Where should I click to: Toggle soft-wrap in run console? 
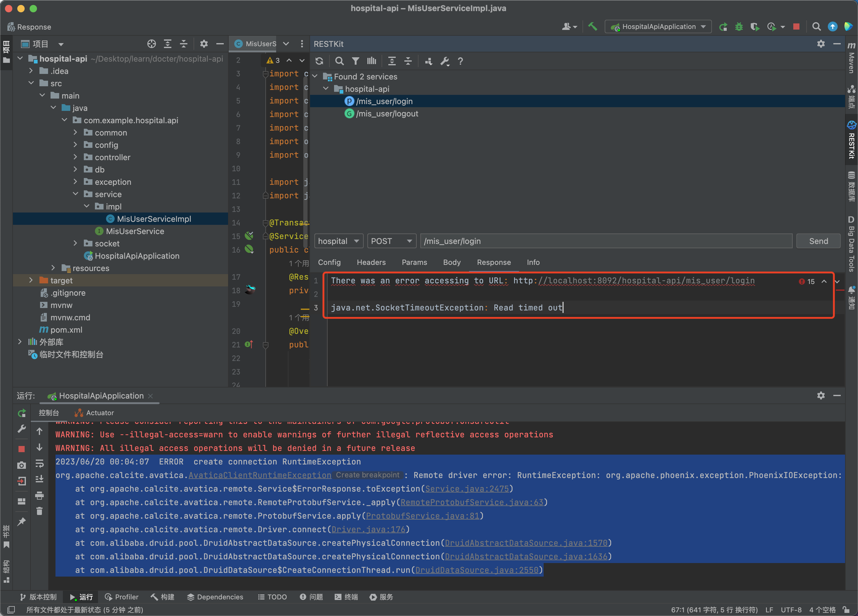(39, 464)
